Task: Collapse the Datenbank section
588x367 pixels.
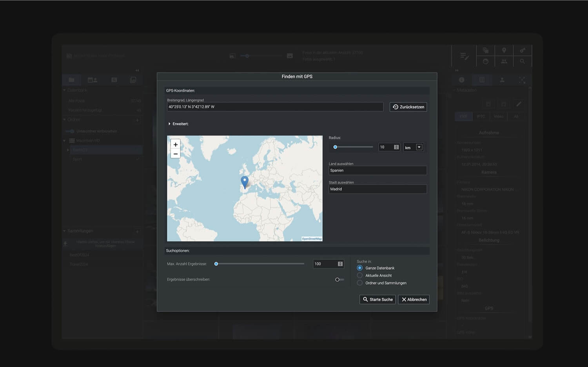Action: (64, 90)
